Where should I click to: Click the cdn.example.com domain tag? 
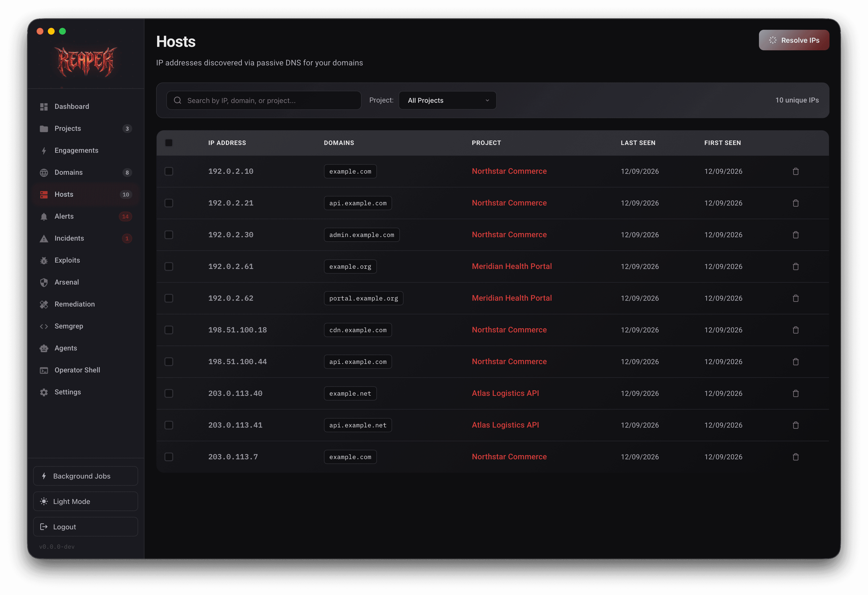coord(358,330)
